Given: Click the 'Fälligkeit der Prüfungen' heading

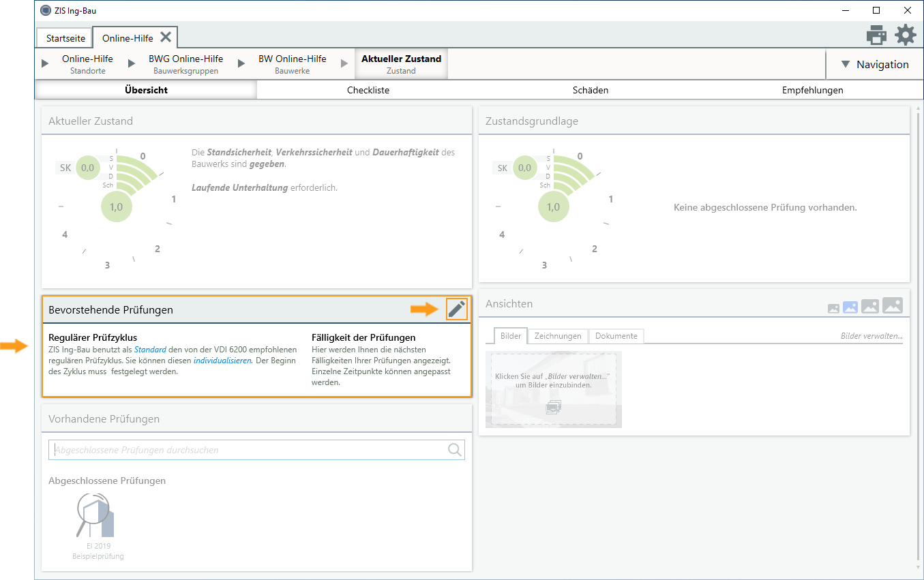Looking at the screenshot, I should point(363,337).
